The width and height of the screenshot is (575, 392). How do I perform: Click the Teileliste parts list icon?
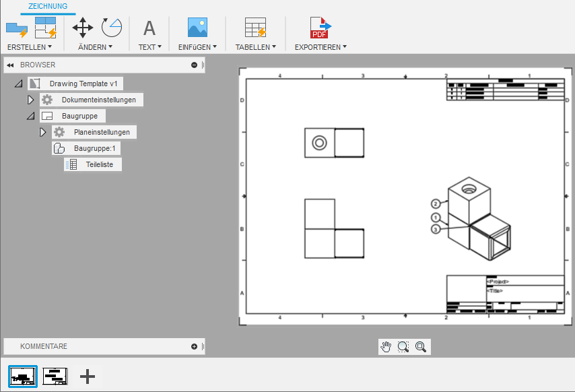pyautogui.click(x=71, y=164)
